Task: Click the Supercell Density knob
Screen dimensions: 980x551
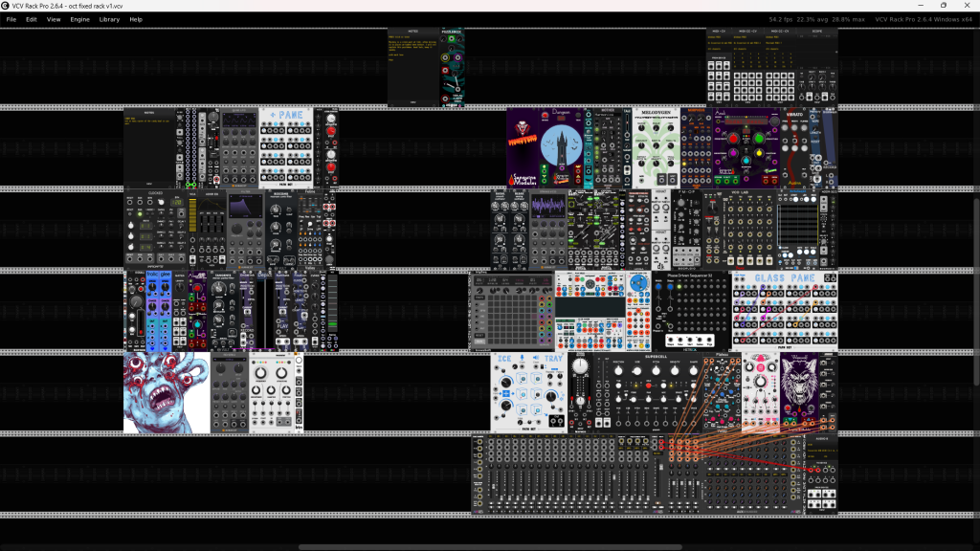Action: pyautogui.click(x=675, y=370)
